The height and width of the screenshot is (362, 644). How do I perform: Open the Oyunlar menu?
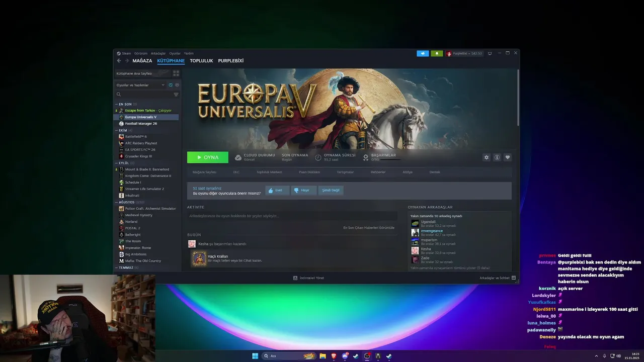175,53
